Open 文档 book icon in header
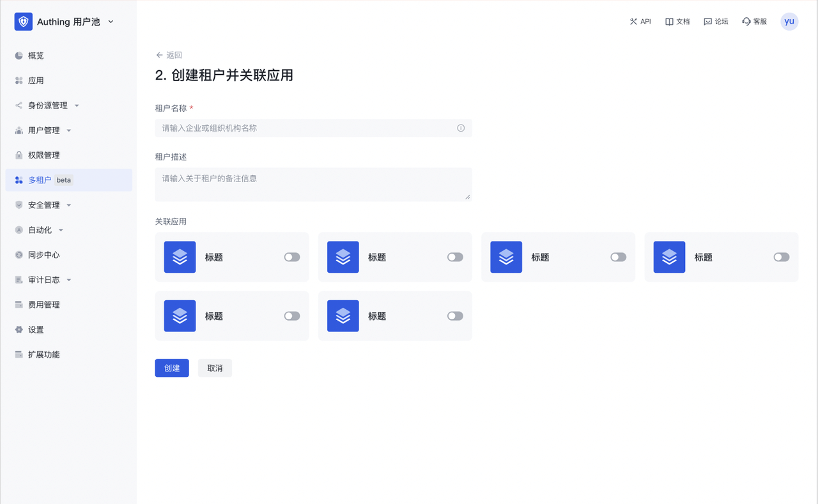The height and width of the screenshot is (504, 818). tap(669, 22)
